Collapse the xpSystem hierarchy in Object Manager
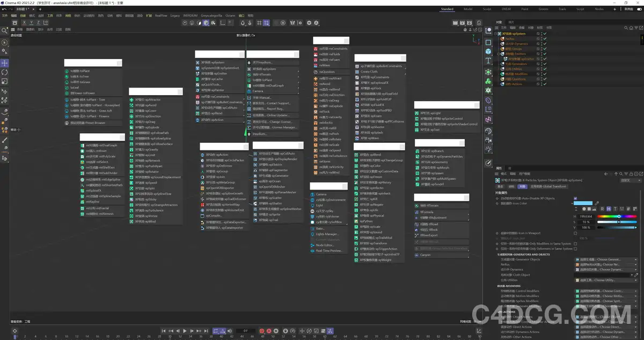Image resolution: width=644 pixels, height=340 pixels. [496, 34]
